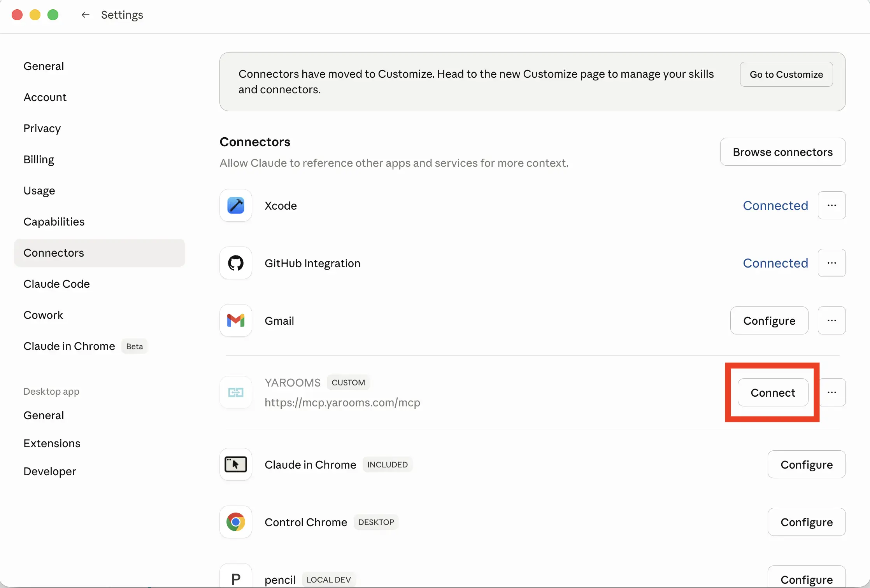870x588 pixels.
Task: Switch to the Capabilities settings section
Action: click(x=54, y=222)
